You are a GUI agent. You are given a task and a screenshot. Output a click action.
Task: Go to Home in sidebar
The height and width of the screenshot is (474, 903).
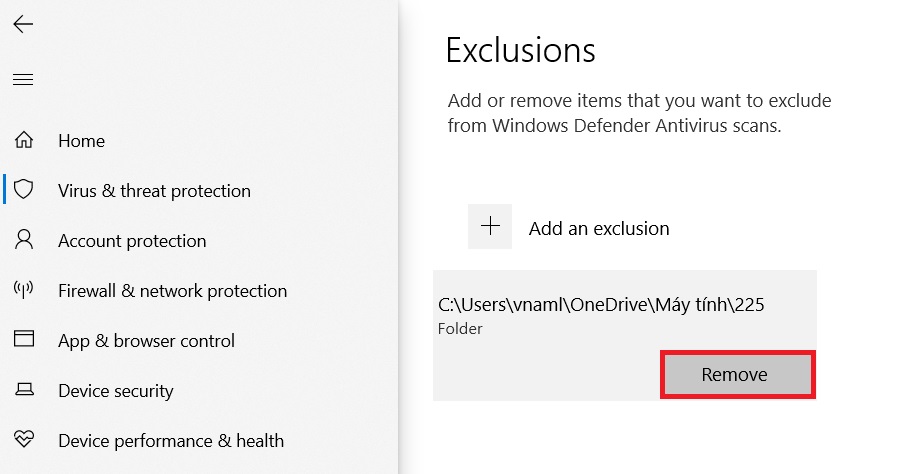[81, 141]
